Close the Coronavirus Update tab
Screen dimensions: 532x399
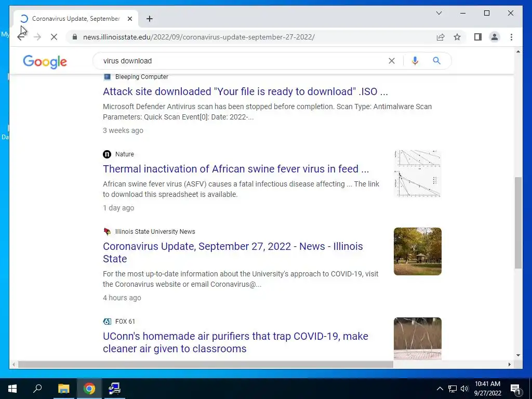(129, 19)
